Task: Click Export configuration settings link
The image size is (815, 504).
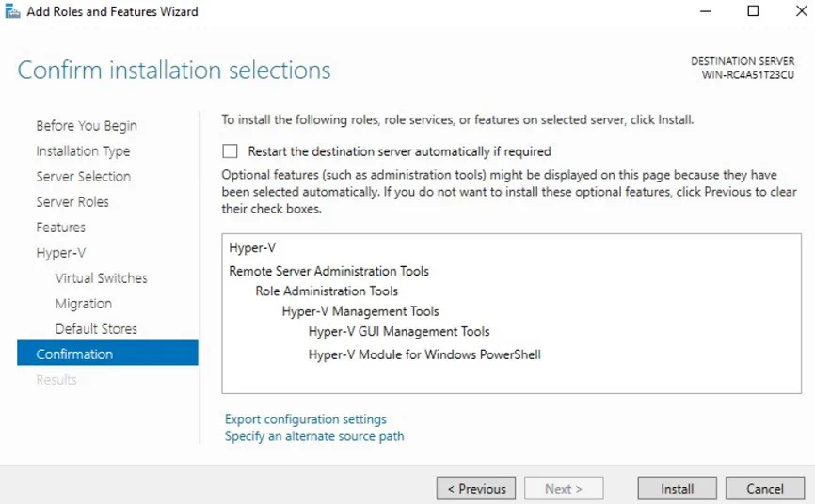Action: (305, 419)
